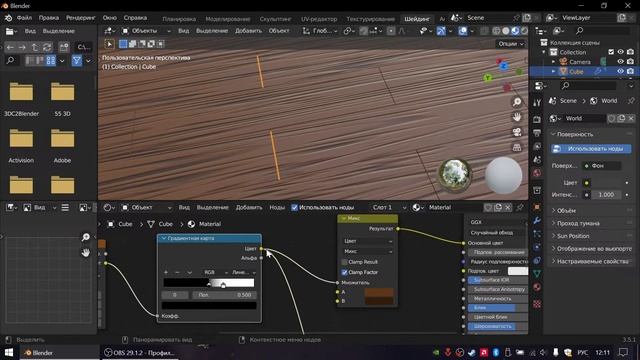Open the Глоб... transform orientation dropdown

point(320,31)
